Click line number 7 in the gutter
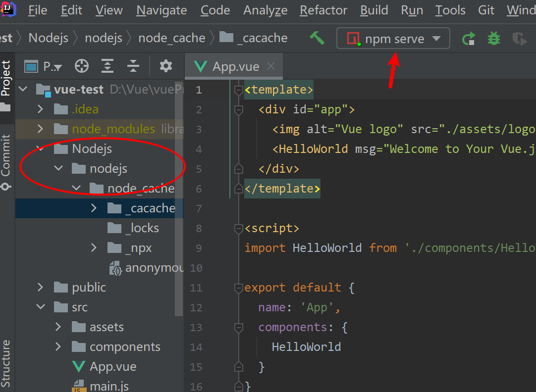Screen dimensions: 536x392 (199, 208)
